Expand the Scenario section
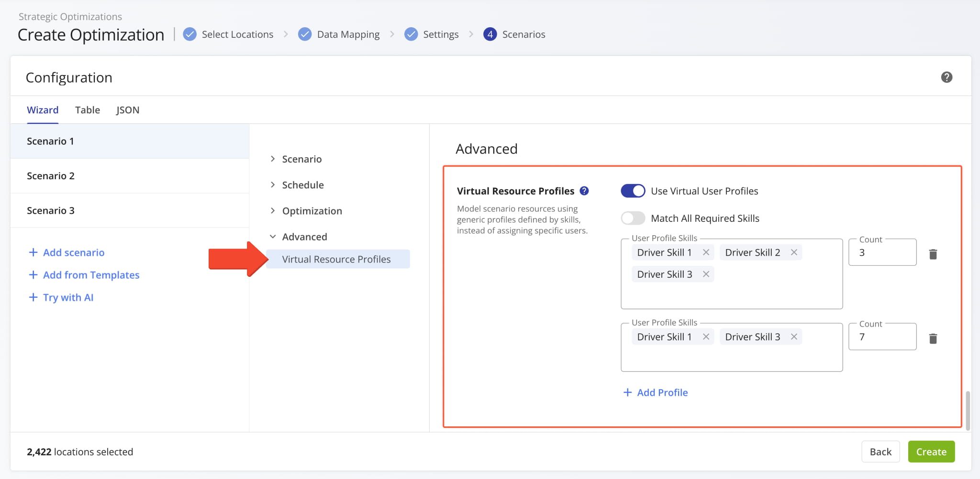980x479 pixels. pos(301,159)
